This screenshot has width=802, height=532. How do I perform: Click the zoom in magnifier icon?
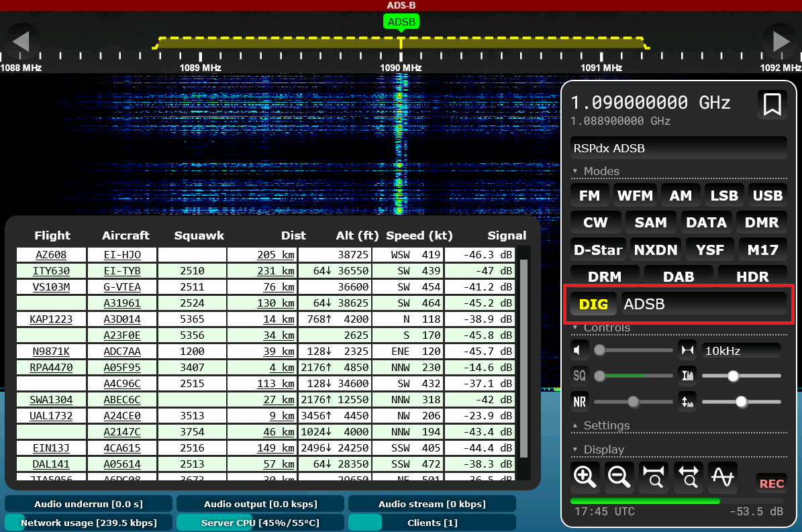[585, 477]
